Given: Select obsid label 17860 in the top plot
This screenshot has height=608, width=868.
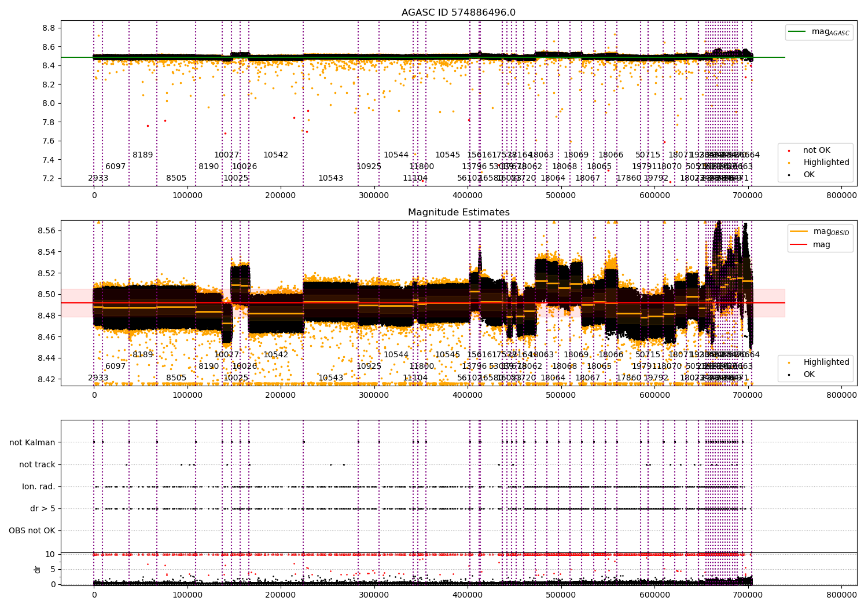Looking at the screenshot, I should tap(629, 178).
